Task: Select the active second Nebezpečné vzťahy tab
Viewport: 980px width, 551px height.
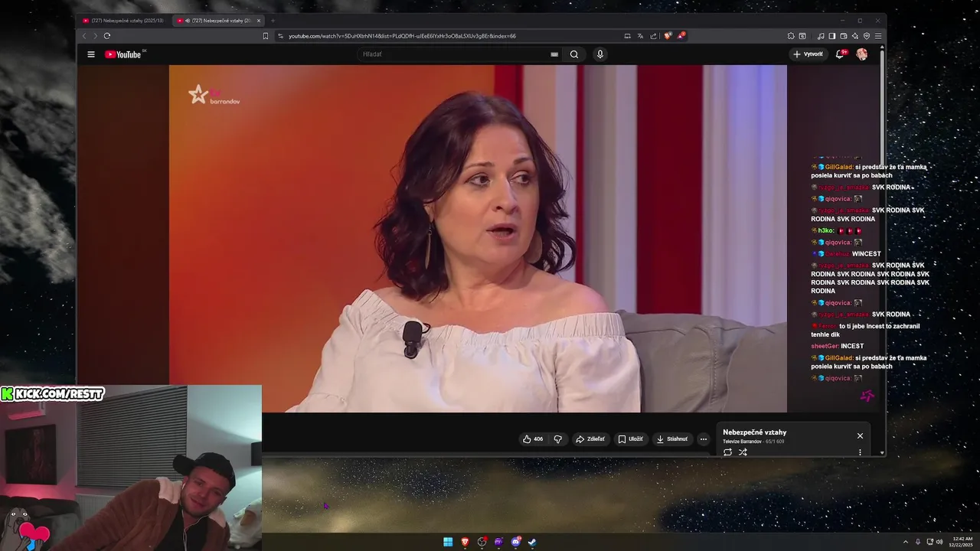Action: (x=217, y=21)
